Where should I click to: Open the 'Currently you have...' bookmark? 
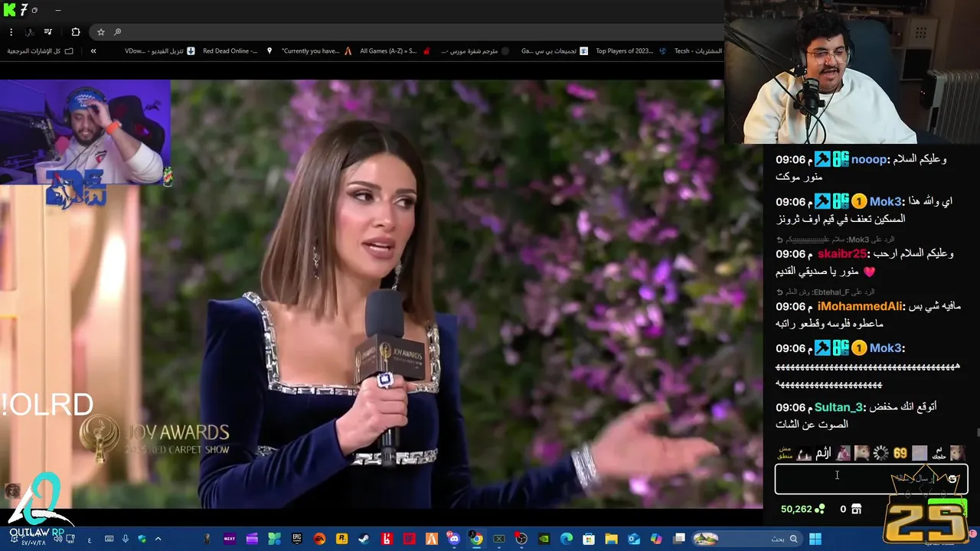pyautogui.click(x=316, y=51)
